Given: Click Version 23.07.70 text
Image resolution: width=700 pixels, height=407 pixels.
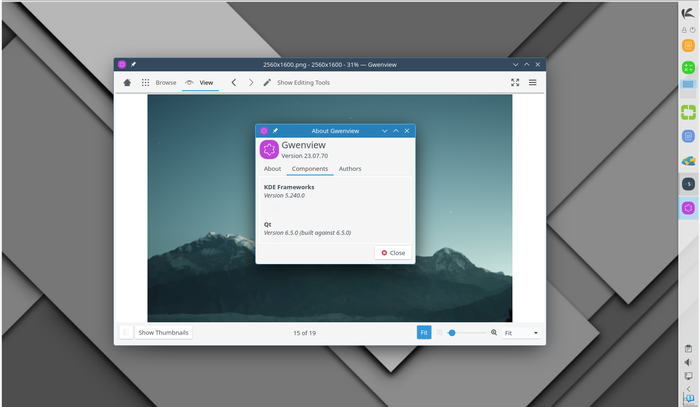Looking at the screenshot, I should pos(304,156).
